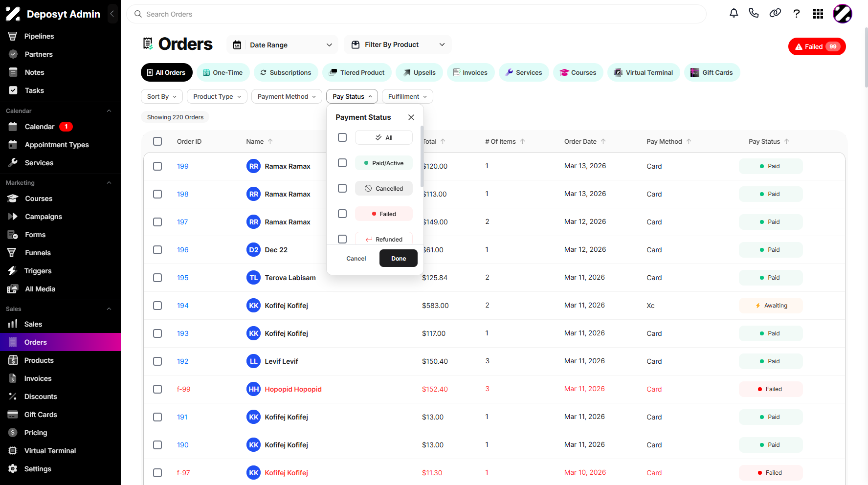Close the Payment Status popup
This screenshot has width=868, height=485.
(411, 117)
